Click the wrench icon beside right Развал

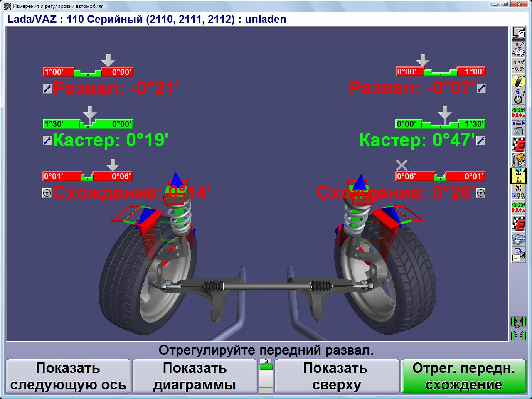pos(481,88)
